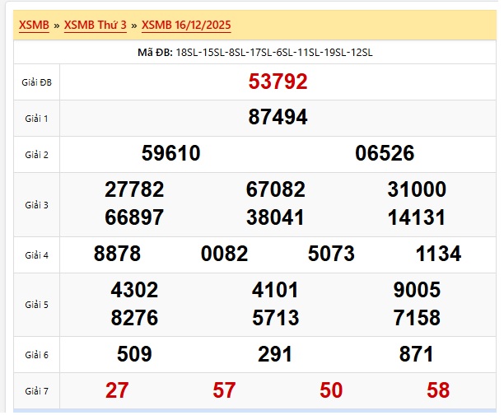Click the XSMB 16/12/2025 link
The width and height of the screenshot is (504, 420).
pyautogui.click(x=186, y=26)
